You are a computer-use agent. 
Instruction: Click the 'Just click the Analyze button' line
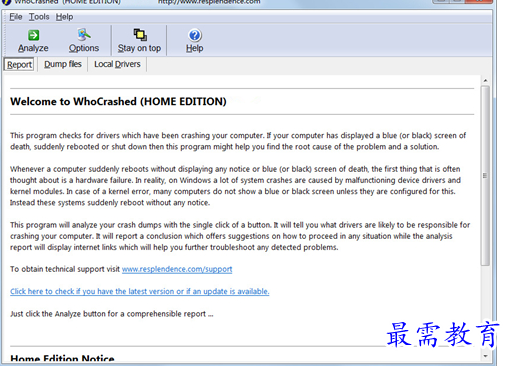(x=112, y=314)
